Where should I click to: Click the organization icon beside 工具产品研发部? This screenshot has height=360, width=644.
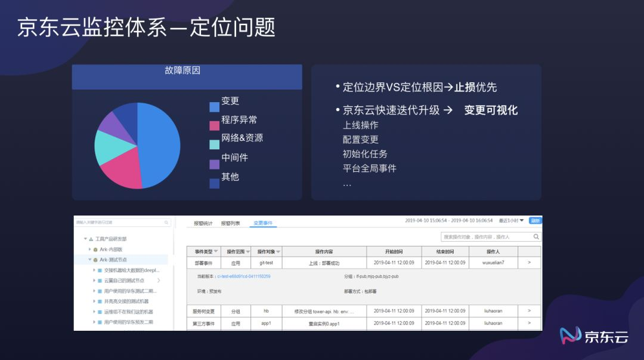(91, 239)
